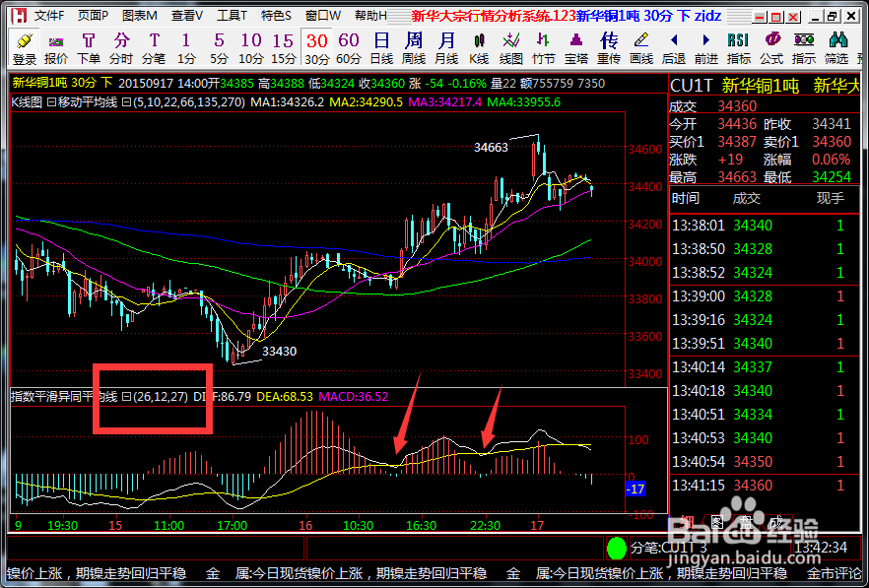Select the 30分 thirty-minute period
This screenshot has height=588, width=869.
(316, 48)
